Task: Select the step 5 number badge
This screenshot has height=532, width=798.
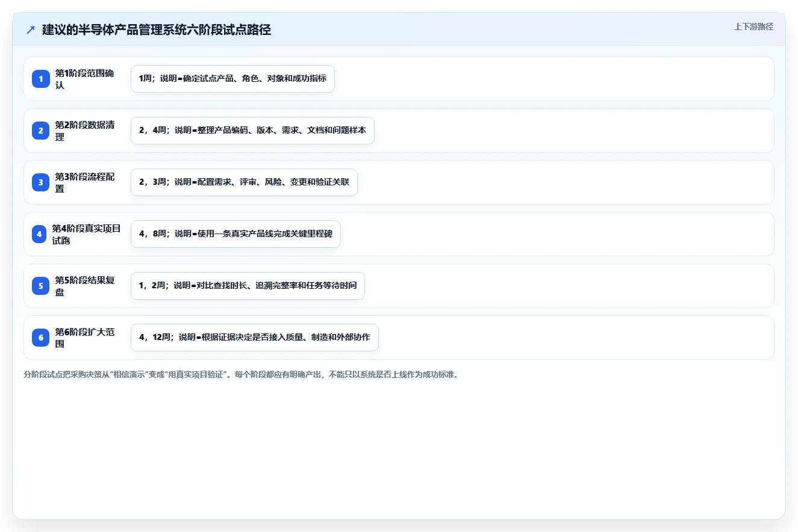Action: pyautogui.click(x=41, y=286)
